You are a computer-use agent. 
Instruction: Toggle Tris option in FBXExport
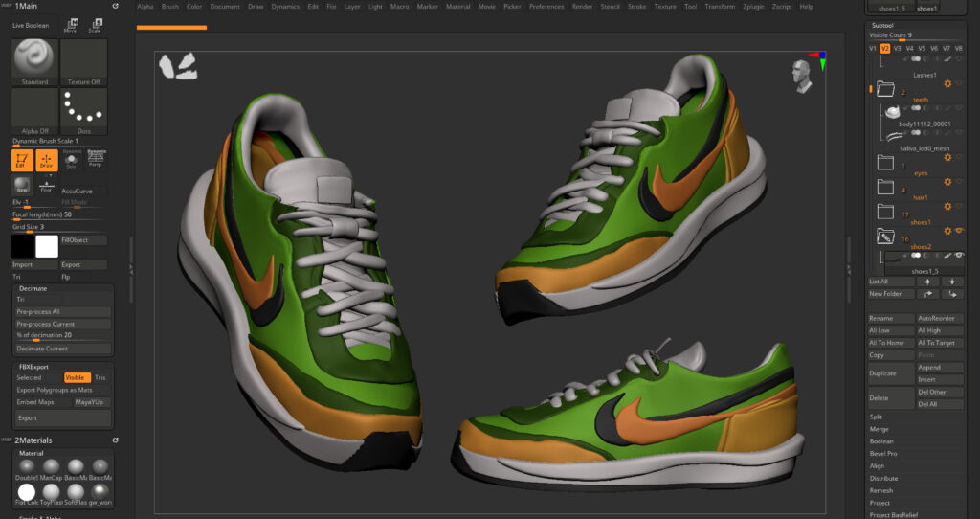(x=101, y=377)
